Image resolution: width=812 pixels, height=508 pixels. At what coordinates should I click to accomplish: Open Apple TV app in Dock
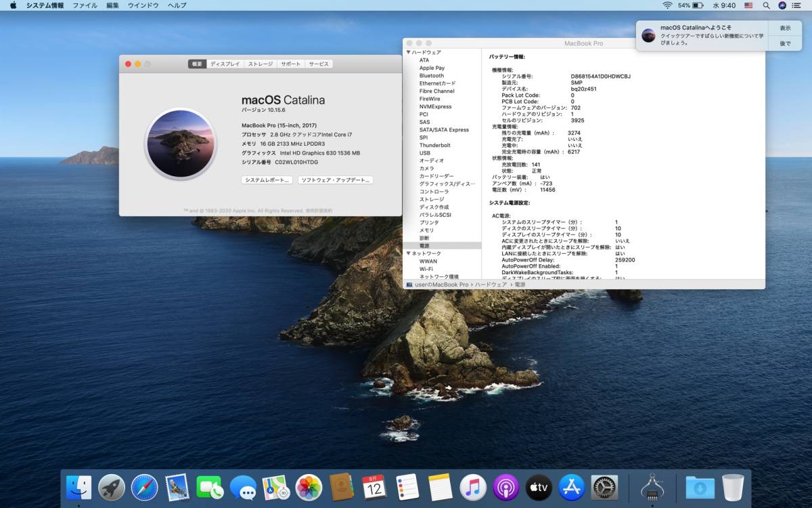(x=539, y=487)
